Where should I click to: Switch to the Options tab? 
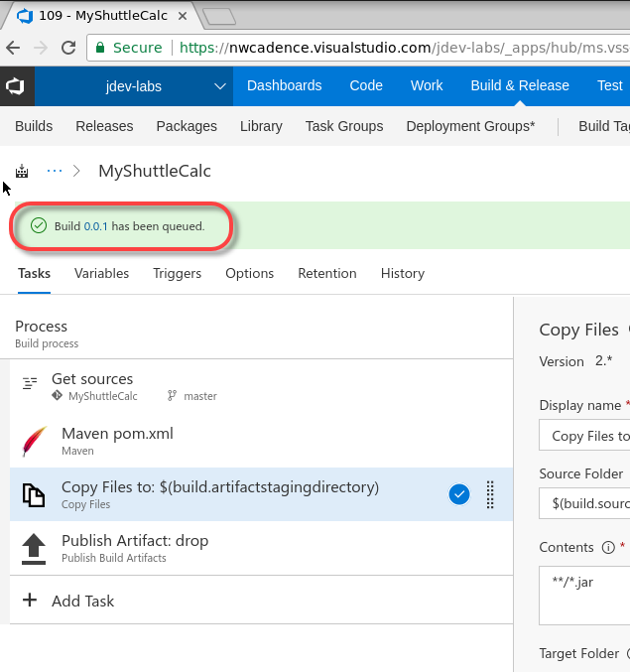point(250,273)
